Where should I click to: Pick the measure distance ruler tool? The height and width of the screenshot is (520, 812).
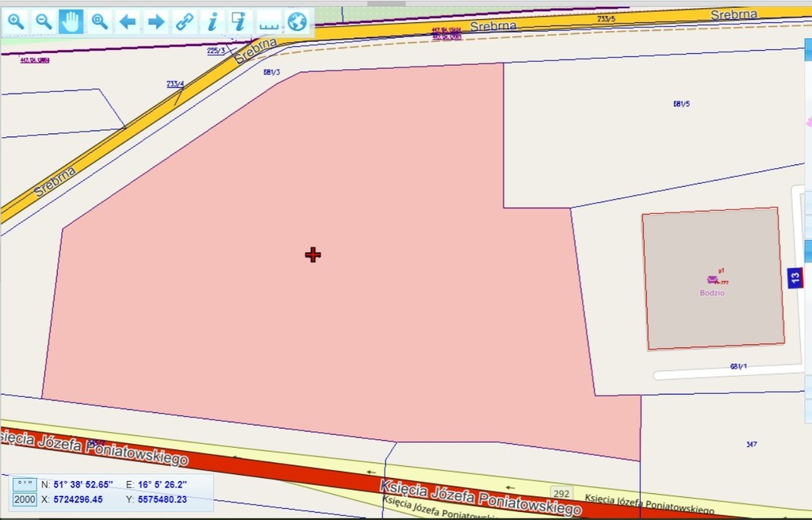tap(269, 21)
